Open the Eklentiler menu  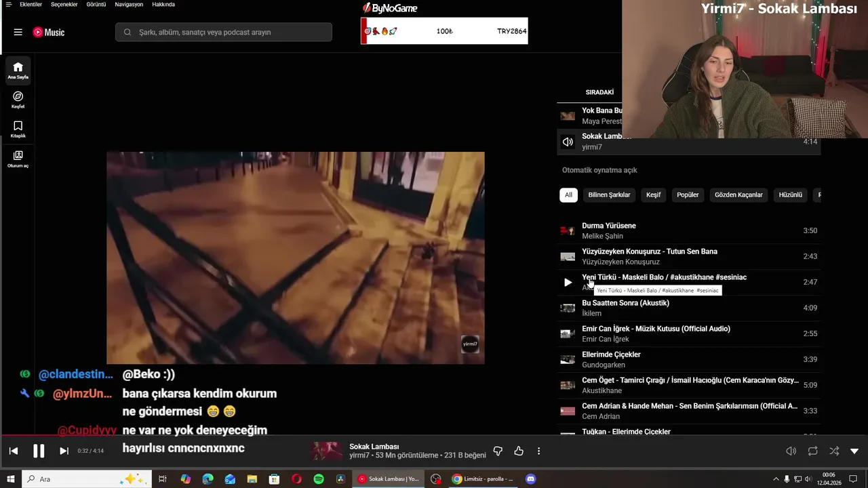click(x=31, y=4)
